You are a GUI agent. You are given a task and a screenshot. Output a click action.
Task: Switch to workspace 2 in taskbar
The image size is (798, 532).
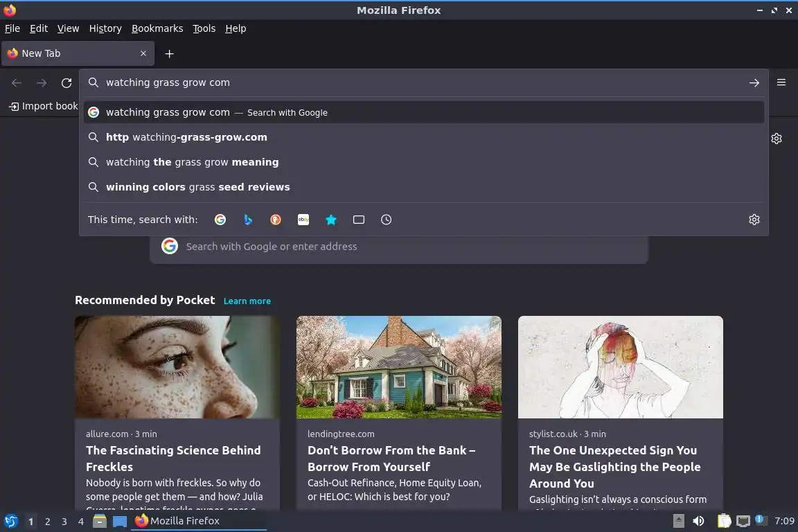click(47, 522)
